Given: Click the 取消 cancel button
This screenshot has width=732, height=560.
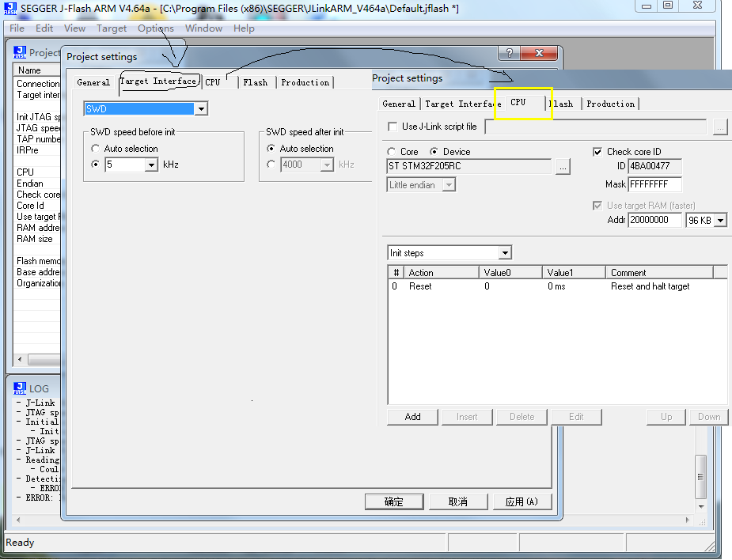Looking at the screenshot, I should click(458, 501).
